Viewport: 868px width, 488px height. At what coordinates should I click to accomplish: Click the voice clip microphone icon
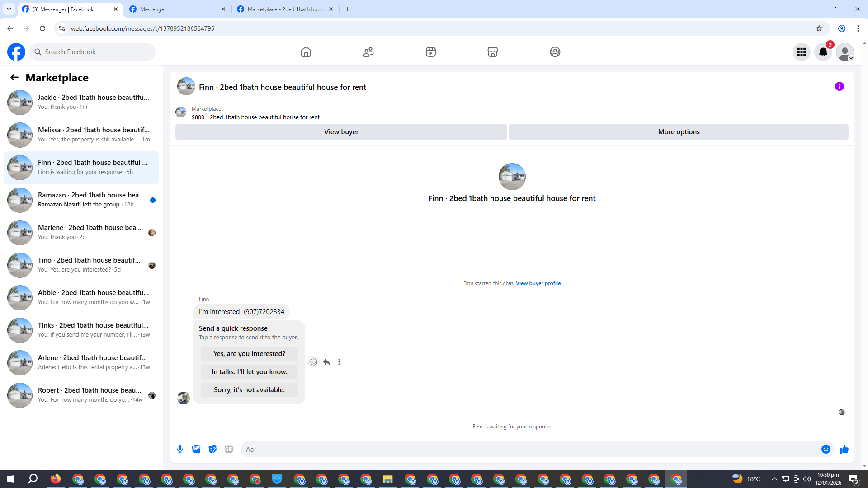tap(180, 449)
